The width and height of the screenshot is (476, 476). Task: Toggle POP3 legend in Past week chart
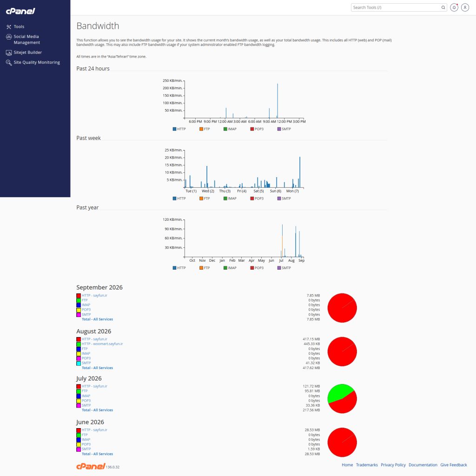(257, 198)
